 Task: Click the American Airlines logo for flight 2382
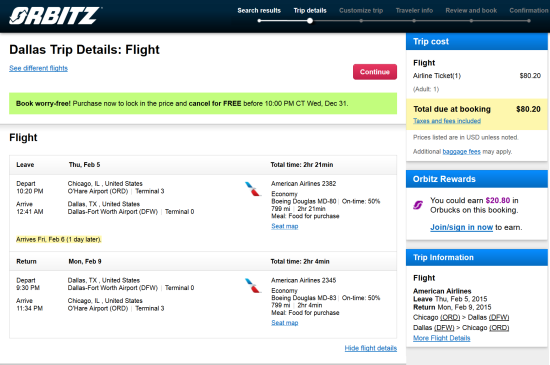253,189
